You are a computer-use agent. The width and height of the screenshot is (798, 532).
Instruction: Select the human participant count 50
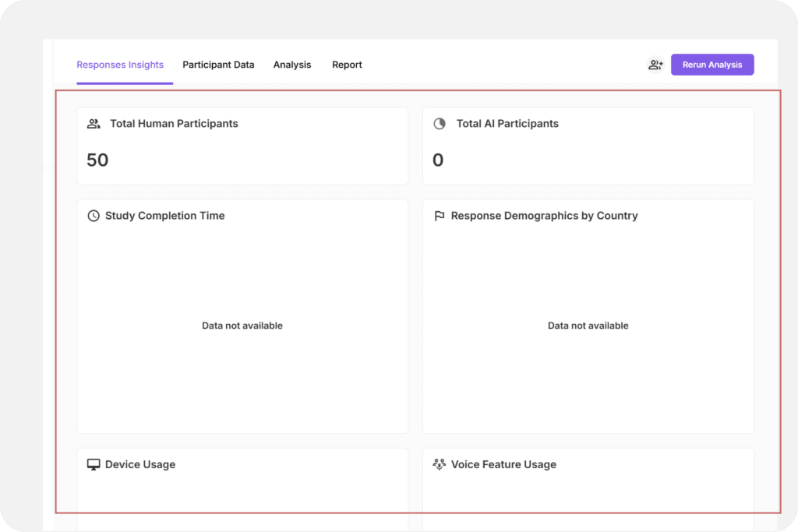(97, 160)
